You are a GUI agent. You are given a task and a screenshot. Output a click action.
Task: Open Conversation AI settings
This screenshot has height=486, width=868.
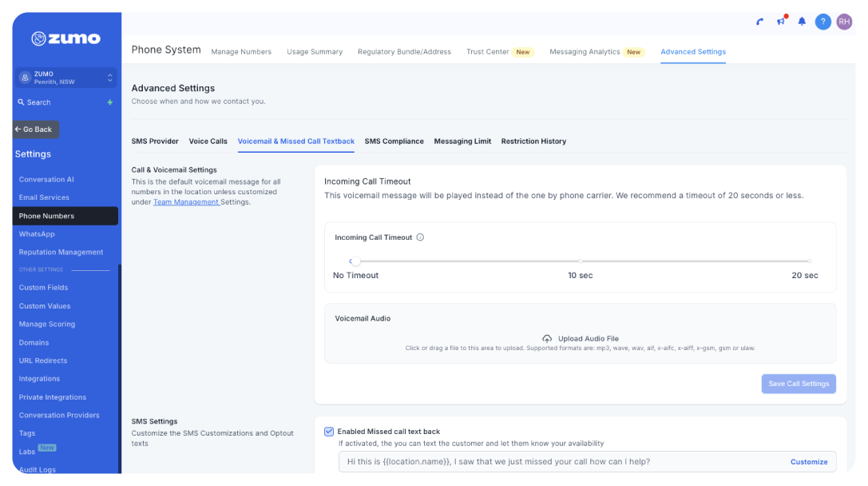click(46, 180)
